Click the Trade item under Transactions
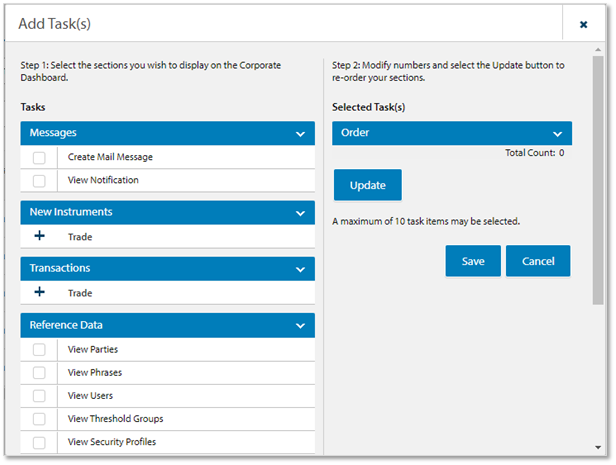 coord(80,293)
